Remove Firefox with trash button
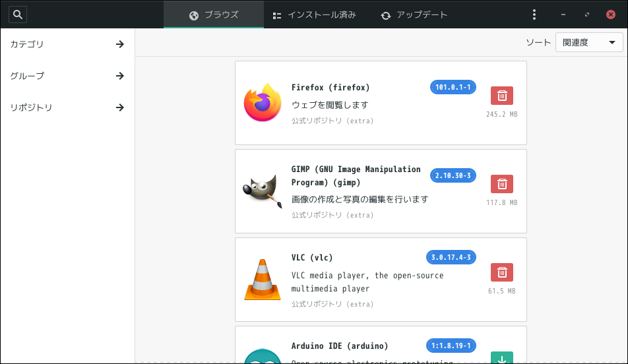The height and width of the screenshot is (364, 628). pyautogui.click(x=502, y=96)
